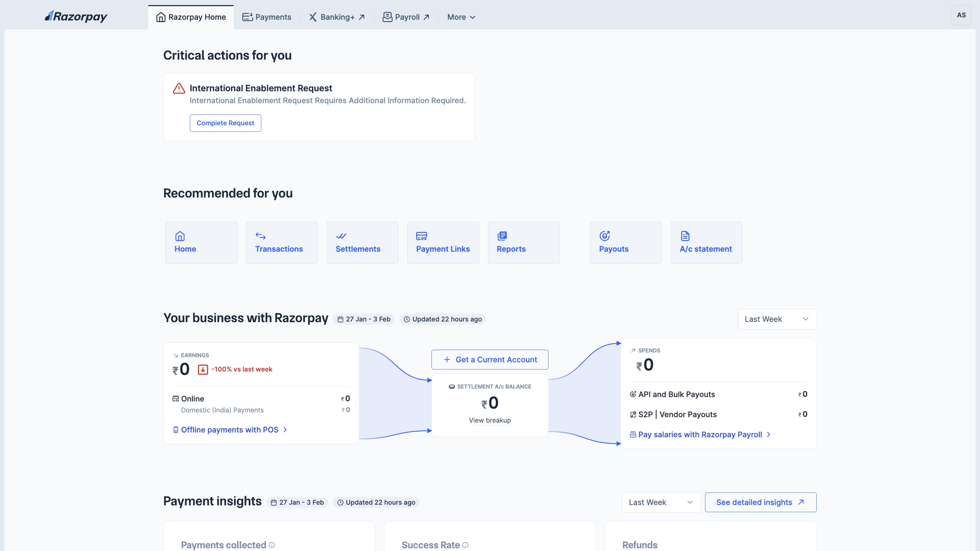
Task: Click the Payroll icon before Pay salaries link
Action: click(x=633, y=435)
